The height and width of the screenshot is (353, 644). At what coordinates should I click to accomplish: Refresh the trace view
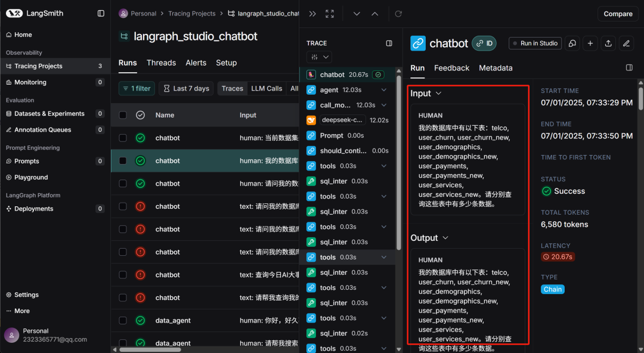(398, 14)
